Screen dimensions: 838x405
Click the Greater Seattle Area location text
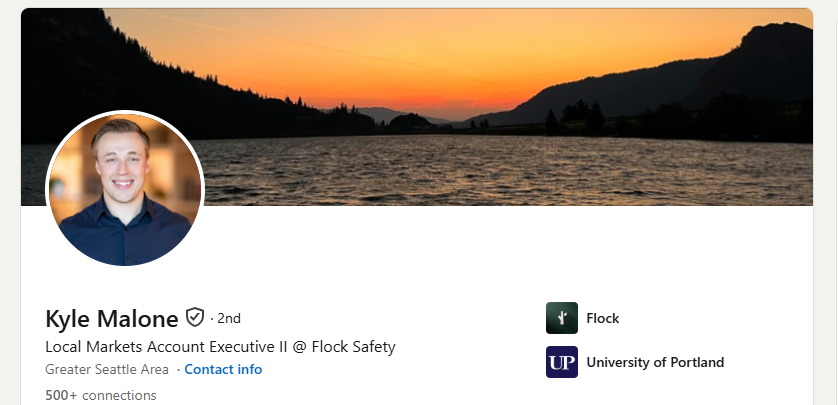click(107, 369)
